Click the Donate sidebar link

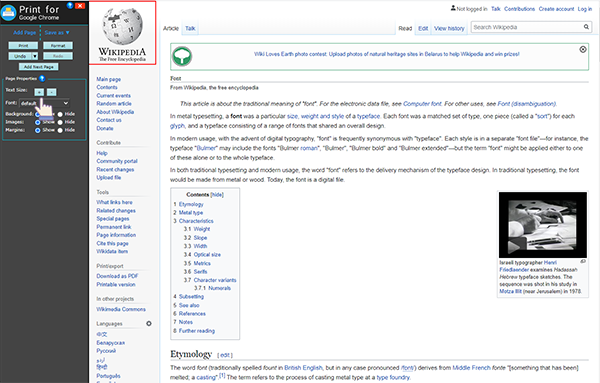point(104,128)
